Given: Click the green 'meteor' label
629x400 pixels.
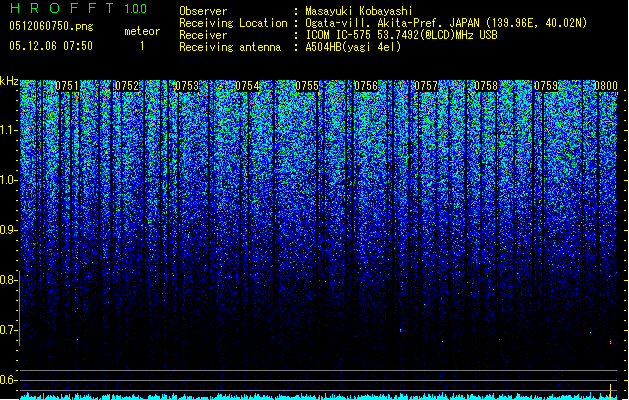Looking at the screenshot, I should [142, 31].
